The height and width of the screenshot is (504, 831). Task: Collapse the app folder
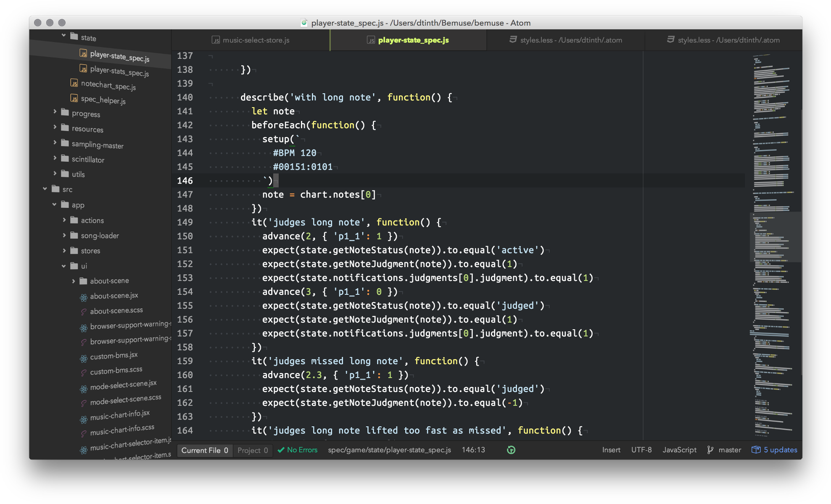(54, 204)
